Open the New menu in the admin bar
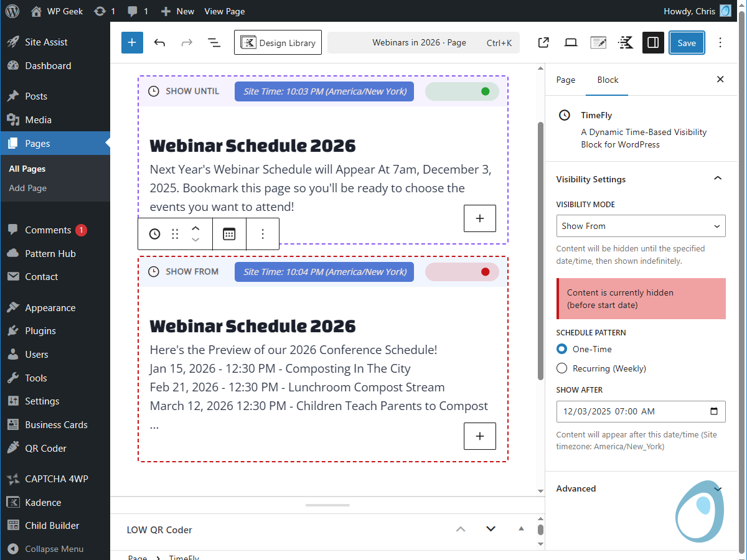 (177, 11)
